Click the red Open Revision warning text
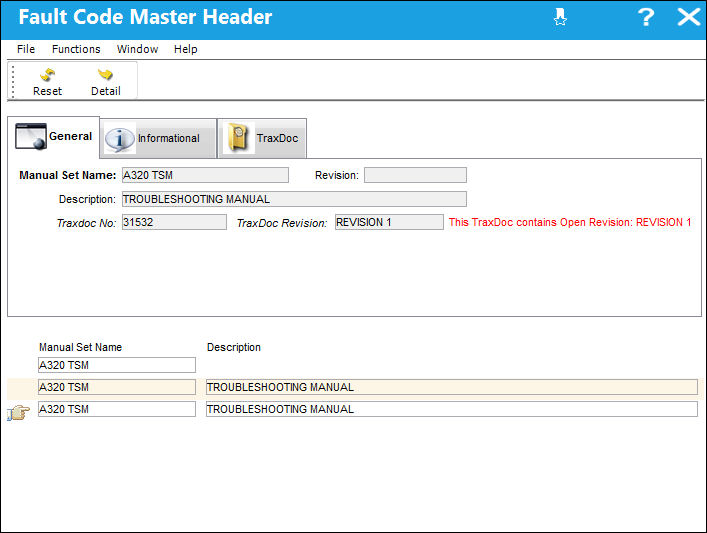Viewport: 707px width, 533px height. point(570,222)
